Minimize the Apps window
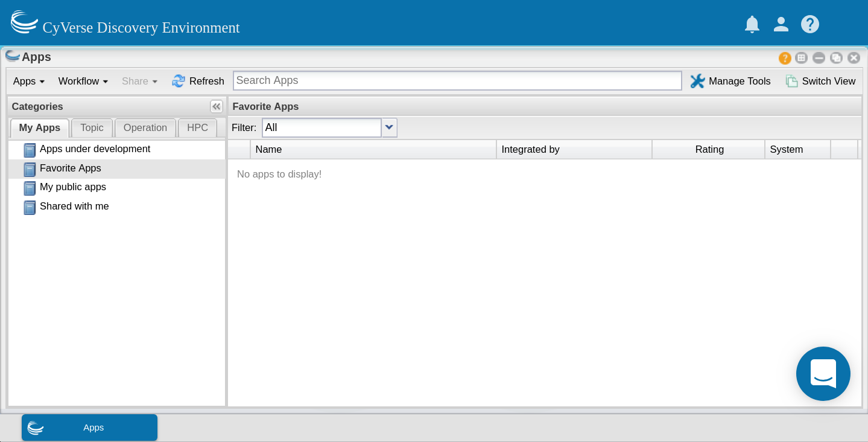Viewport: 868px width, 442px height. pos(819,58)
